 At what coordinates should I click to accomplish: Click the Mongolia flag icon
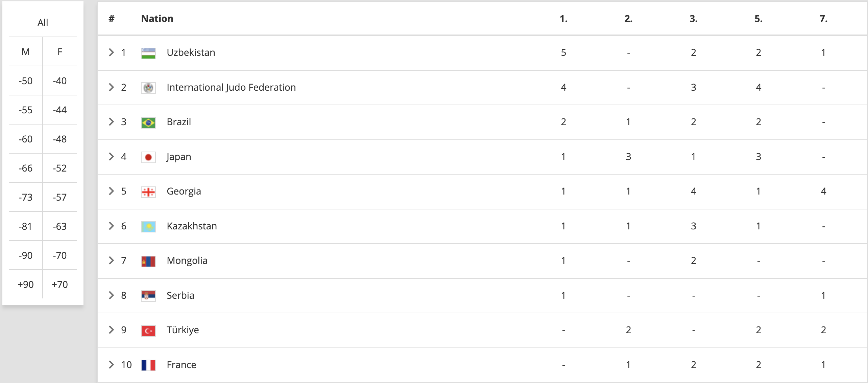pos(148,261)
